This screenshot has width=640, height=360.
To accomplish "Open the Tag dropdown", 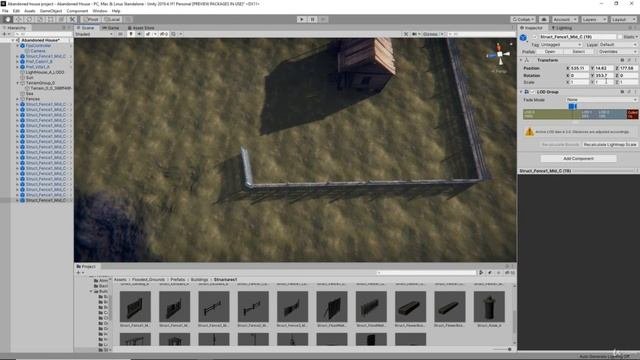I will [561, 44].
